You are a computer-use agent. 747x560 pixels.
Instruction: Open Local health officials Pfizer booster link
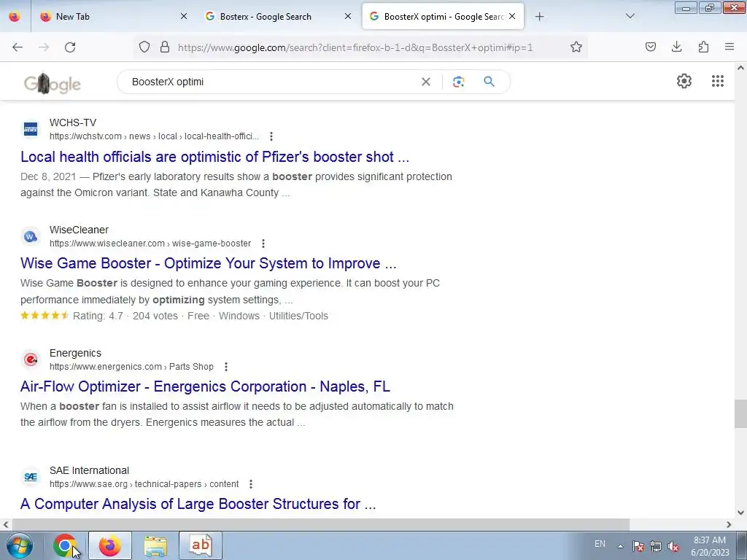tap(215, 157)
